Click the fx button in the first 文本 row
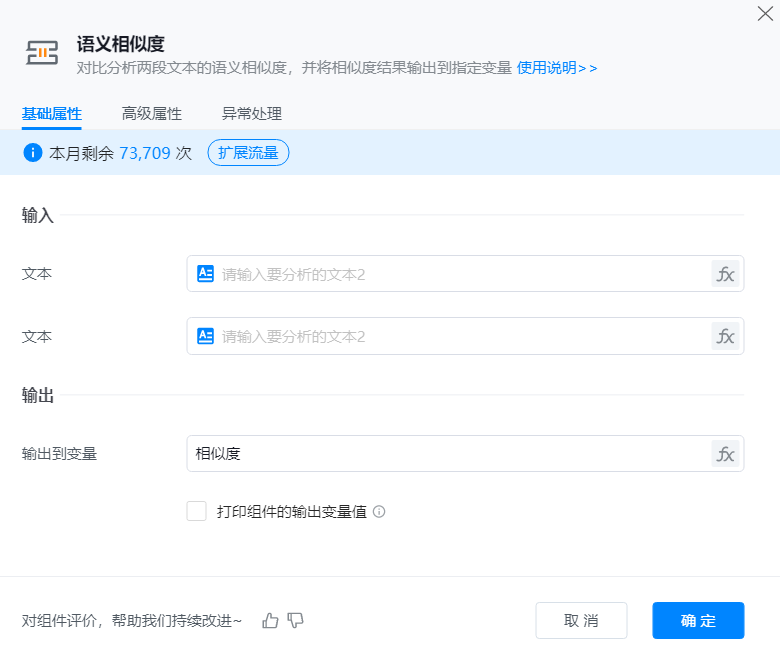 pyautogui.click(x=725, y=274)
